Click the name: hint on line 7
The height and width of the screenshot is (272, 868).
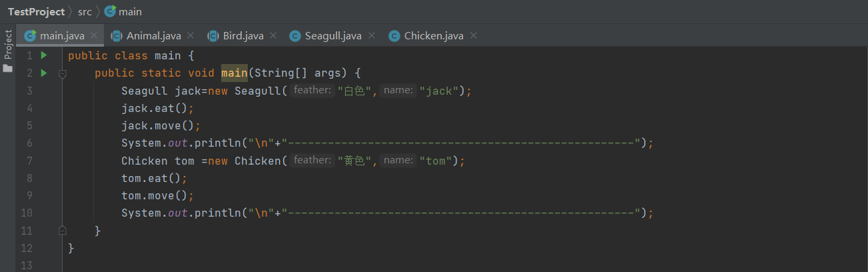[x=398, y=160]
